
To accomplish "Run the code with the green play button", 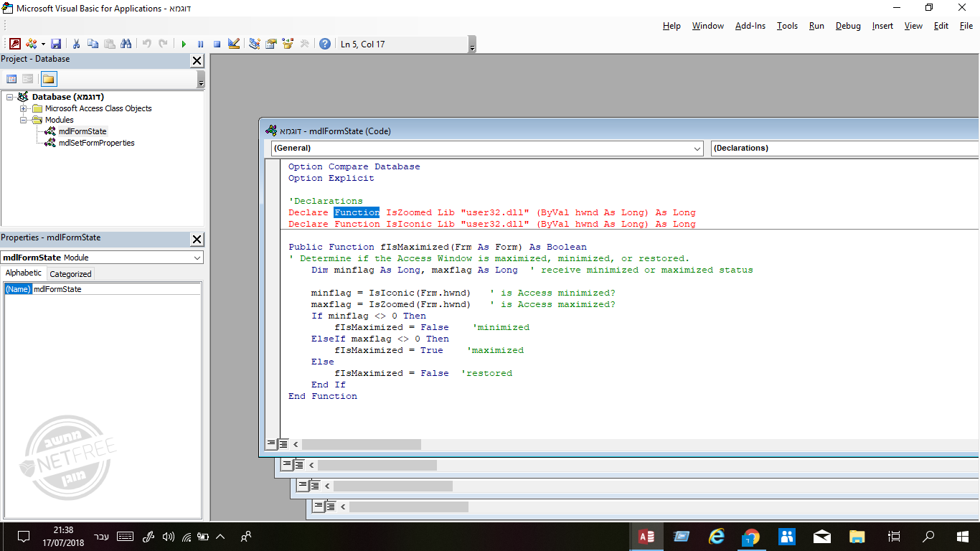I will 184,44.
